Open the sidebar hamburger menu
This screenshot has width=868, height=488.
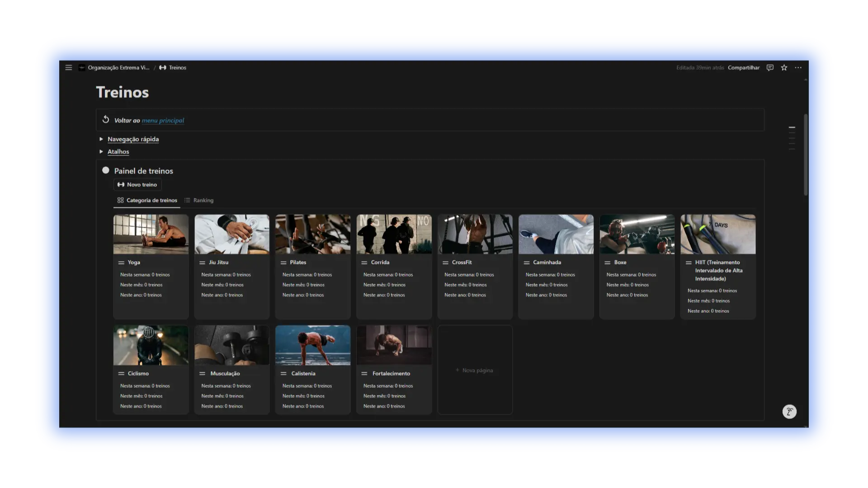click(x=69, y=68)
